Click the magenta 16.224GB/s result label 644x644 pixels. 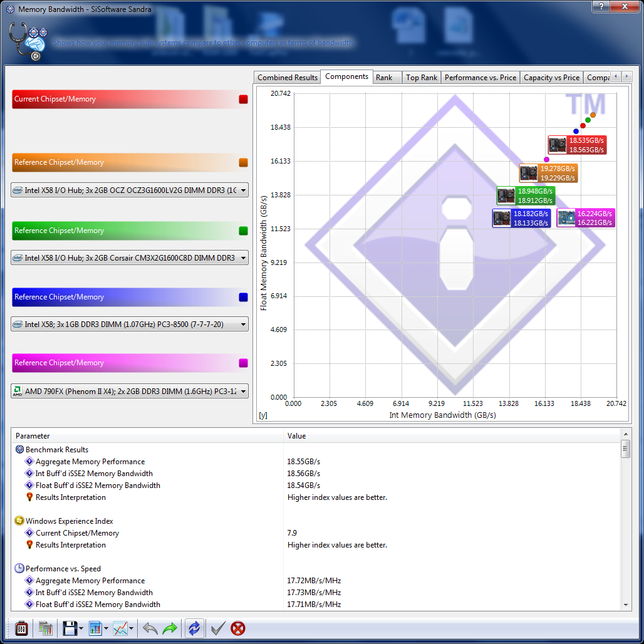[586, 217]
